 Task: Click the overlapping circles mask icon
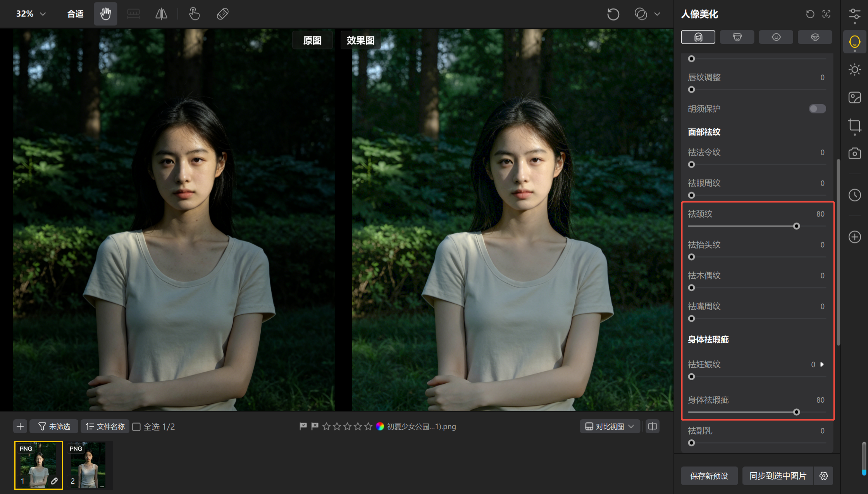click(x=641, y=14)
